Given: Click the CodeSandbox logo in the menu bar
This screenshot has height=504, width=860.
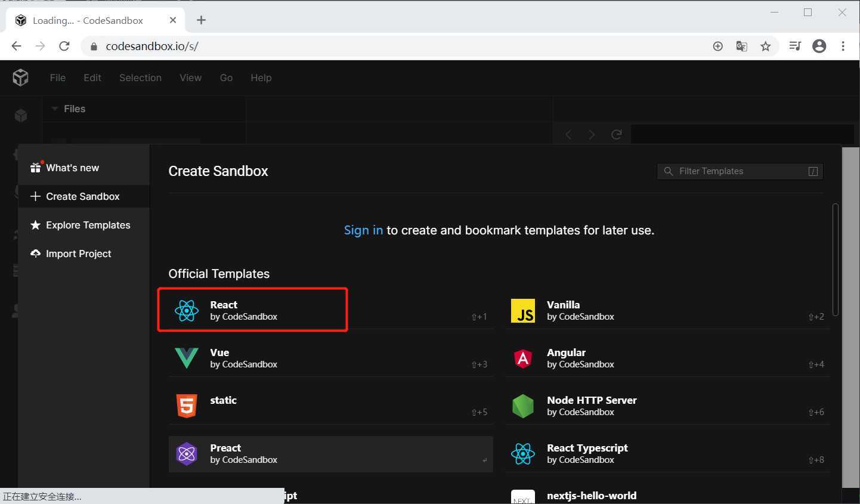Looking at the screenshot, I should tap(20, 78).
